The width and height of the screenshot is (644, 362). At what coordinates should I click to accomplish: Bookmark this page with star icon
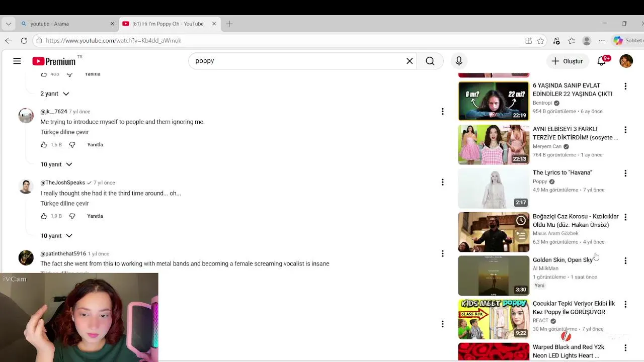540,41
